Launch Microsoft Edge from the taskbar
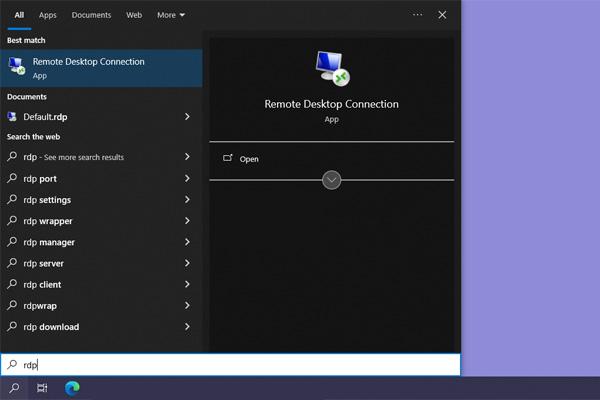 pyautogui.click(x=72, y=388)
